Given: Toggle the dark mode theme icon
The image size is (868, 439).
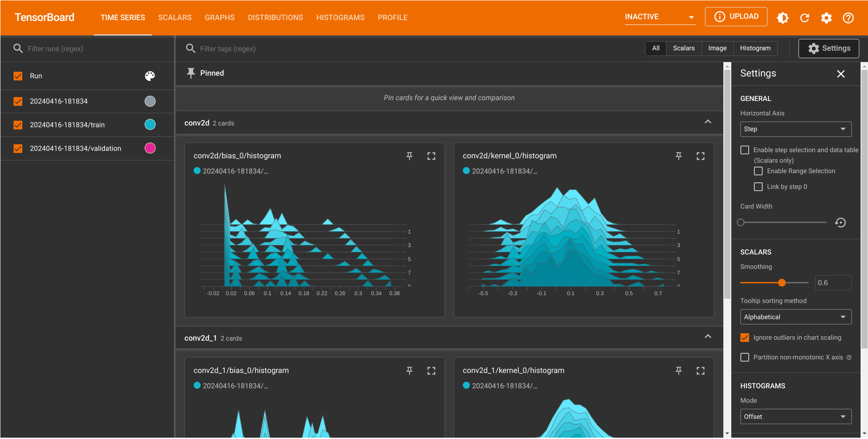Looking at the screenshot, I should [783, 17].
